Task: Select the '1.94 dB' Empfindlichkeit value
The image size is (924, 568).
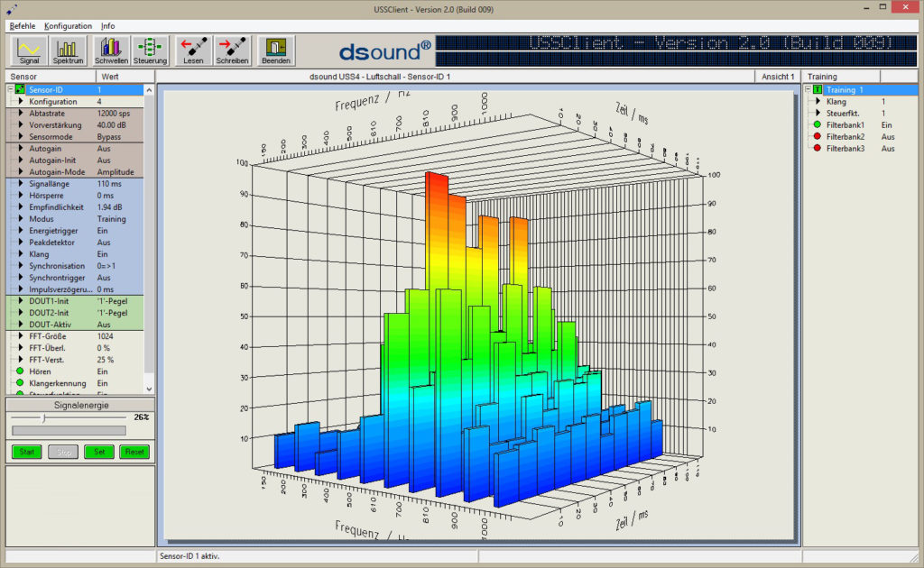Action: (x=109, y=207)
